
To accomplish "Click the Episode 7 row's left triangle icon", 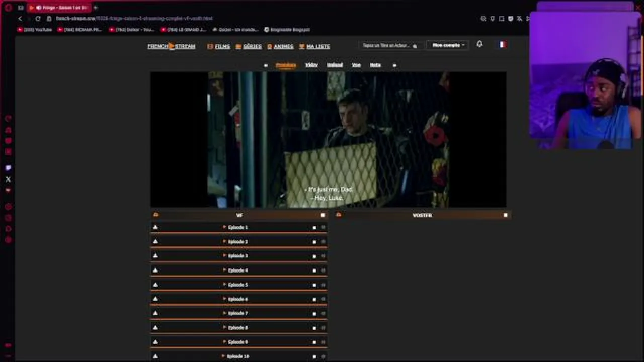I will pyautogui.click(x=155, y=313).
